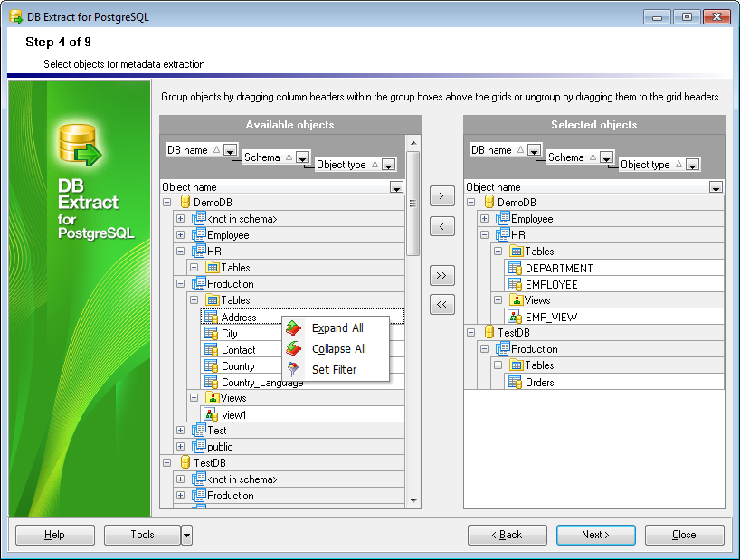
Task: Expand the Employee node in Selected objects
Action: [x=484, y=218]
